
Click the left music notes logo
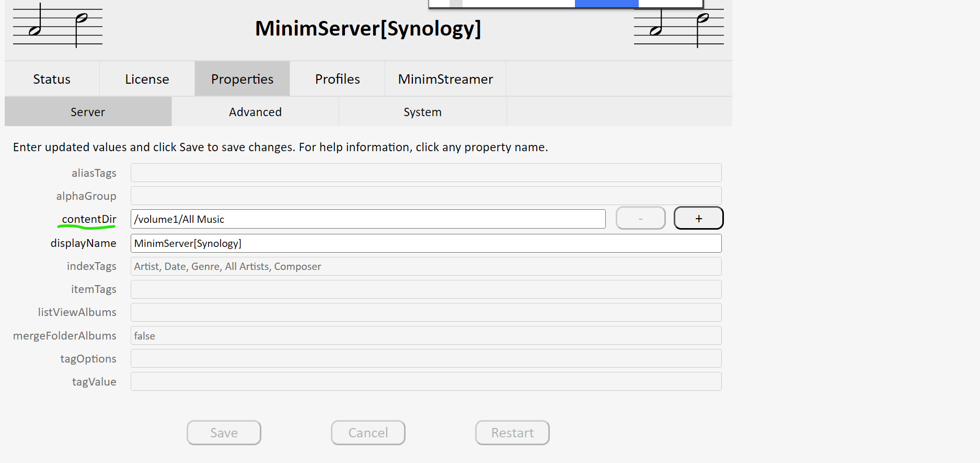click(x=57, y=25)
